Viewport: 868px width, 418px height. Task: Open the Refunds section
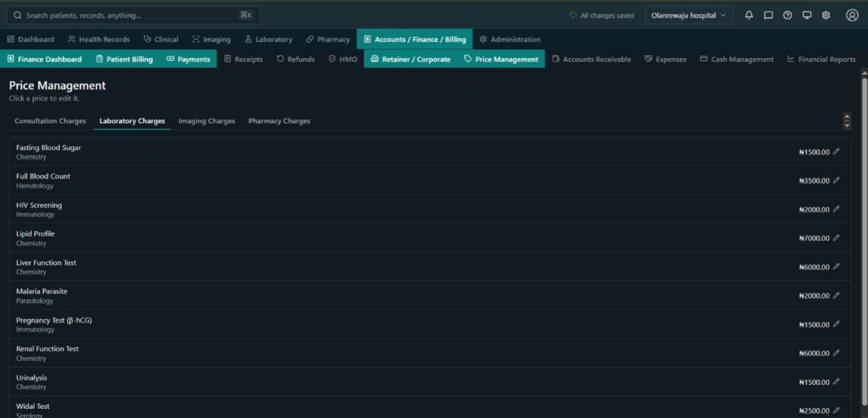296,59
